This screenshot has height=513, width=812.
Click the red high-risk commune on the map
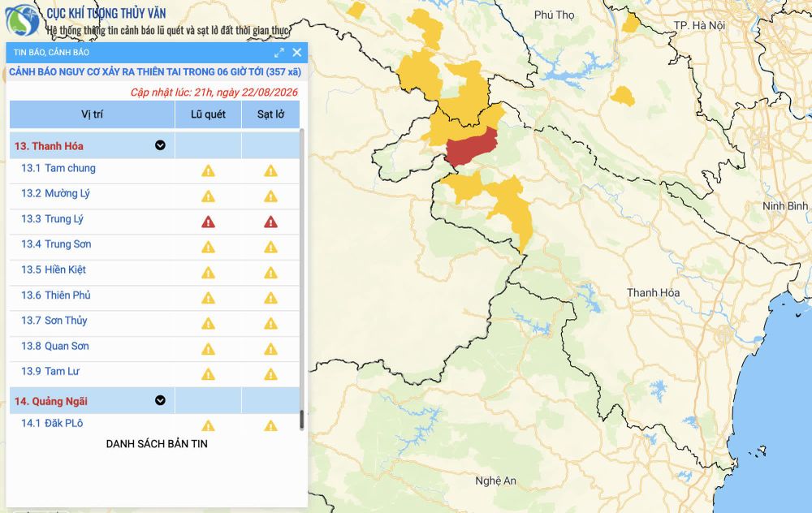[471, 146]
